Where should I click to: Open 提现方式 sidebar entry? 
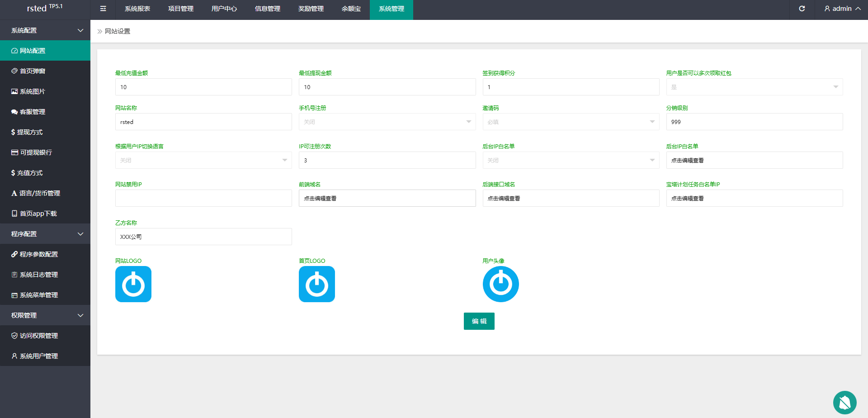coord(30,132)
